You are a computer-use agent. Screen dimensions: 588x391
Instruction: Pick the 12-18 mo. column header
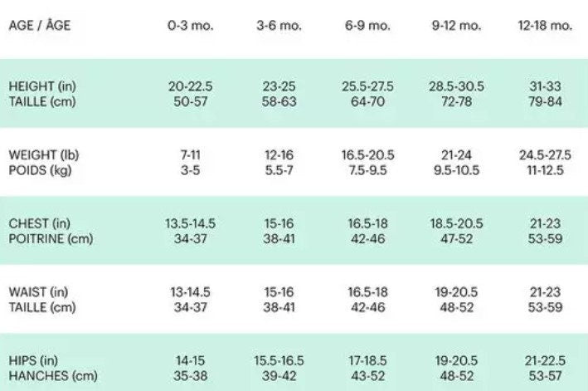pyautogui.click(x=545, y=25)
